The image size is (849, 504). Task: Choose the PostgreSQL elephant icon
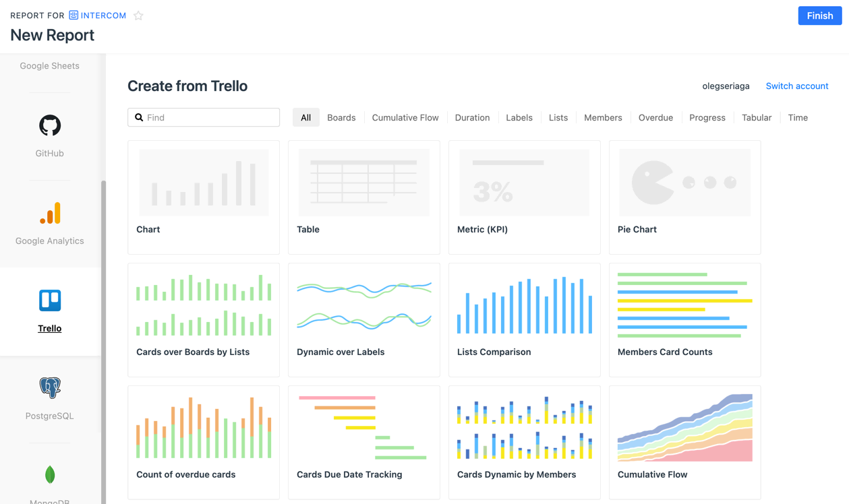50,388
